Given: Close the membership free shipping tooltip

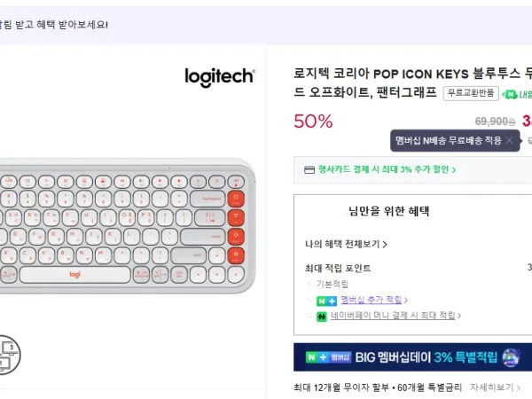Looking at the screenshot, I should (x=510, y=140).
